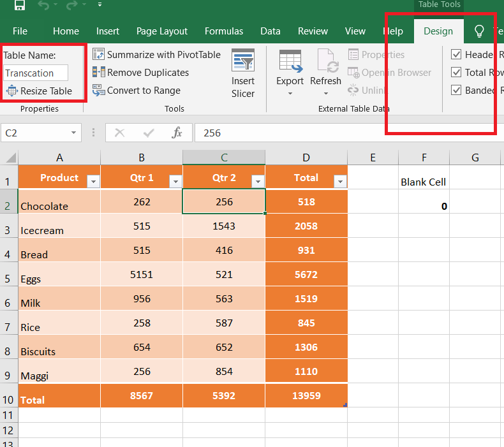Click the Tell Me lightbulb icon
Image resolution: width=504 pixels, height=447 pixels.
tap(479, 31)
